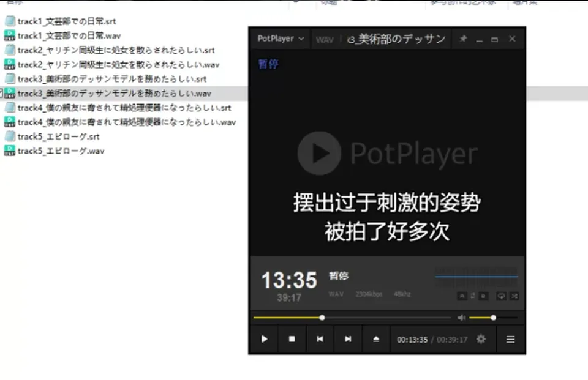Click the WAV label in title bar
Screen dimensions: 588x380
[x=325, y=40]
